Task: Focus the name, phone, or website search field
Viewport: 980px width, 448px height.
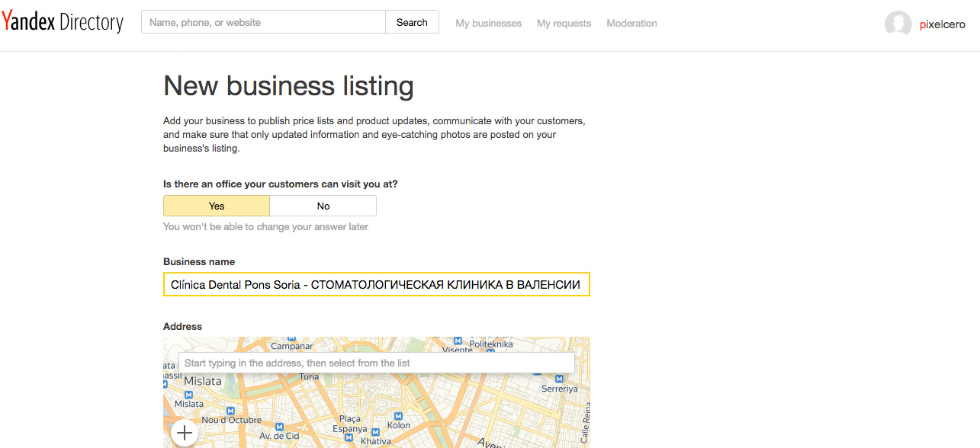Action: click(x=264, y=23)
